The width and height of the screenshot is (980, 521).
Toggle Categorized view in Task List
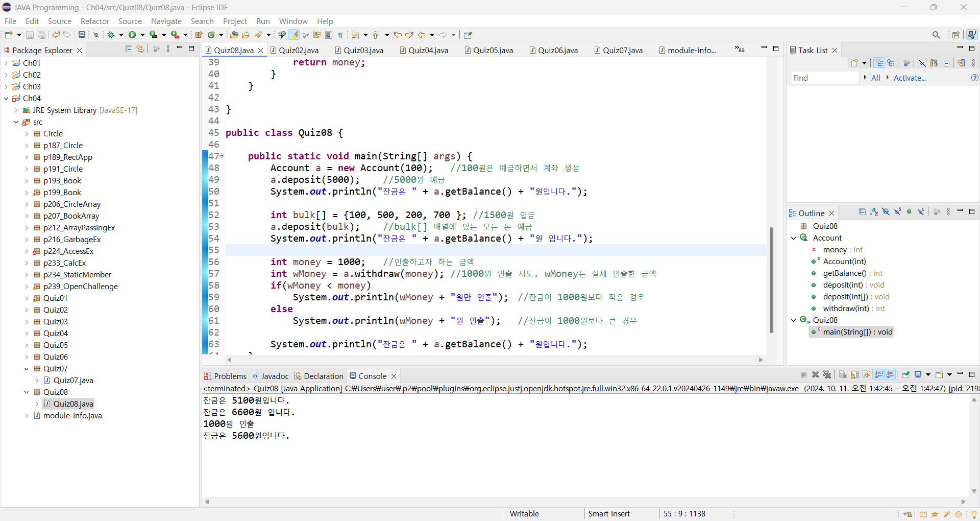[879, 63]
